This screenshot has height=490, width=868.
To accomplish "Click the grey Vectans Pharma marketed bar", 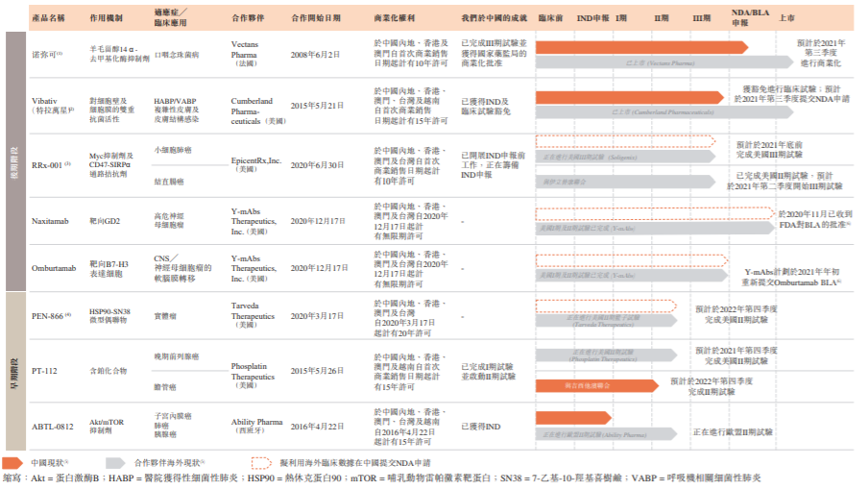I will (x=664, y=62).
